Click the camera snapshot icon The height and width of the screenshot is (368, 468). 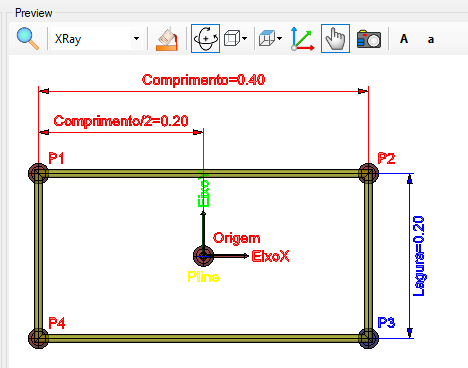point(369,39)
